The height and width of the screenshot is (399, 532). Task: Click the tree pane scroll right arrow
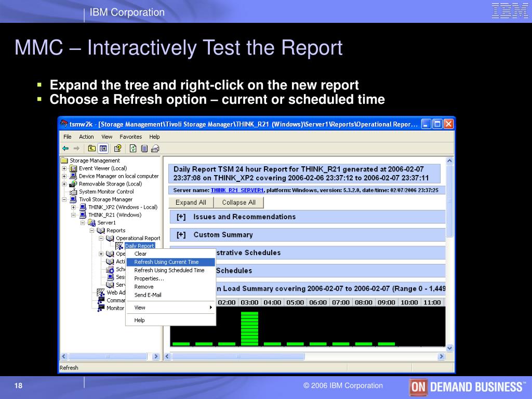point(156,356)
